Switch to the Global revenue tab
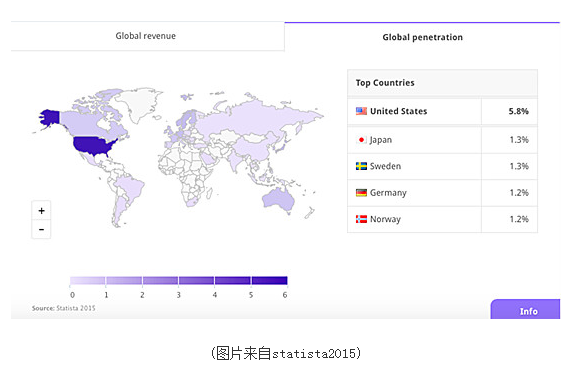This screenshot has width=588, height=370. tap(147, 36)
